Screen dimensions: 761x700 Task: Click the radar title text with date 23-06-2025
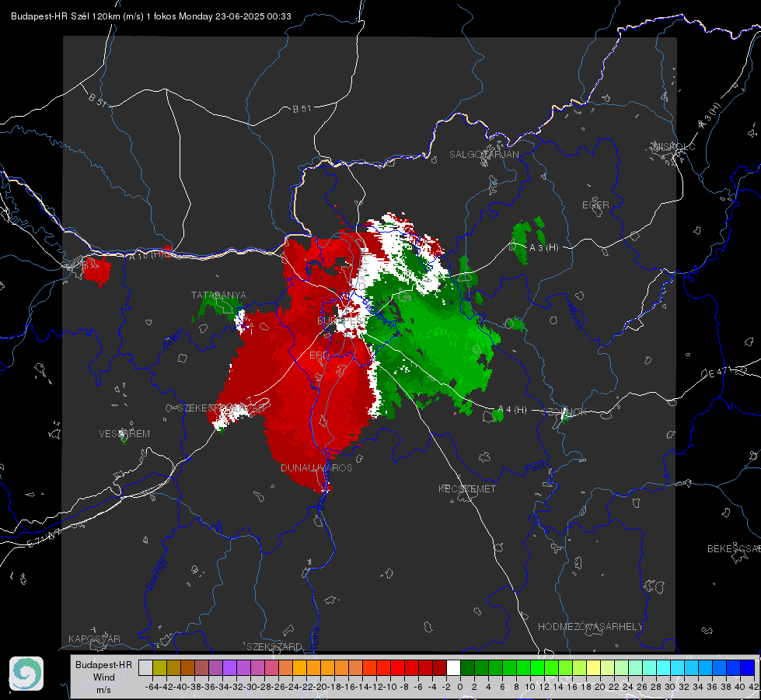point(151,16)
